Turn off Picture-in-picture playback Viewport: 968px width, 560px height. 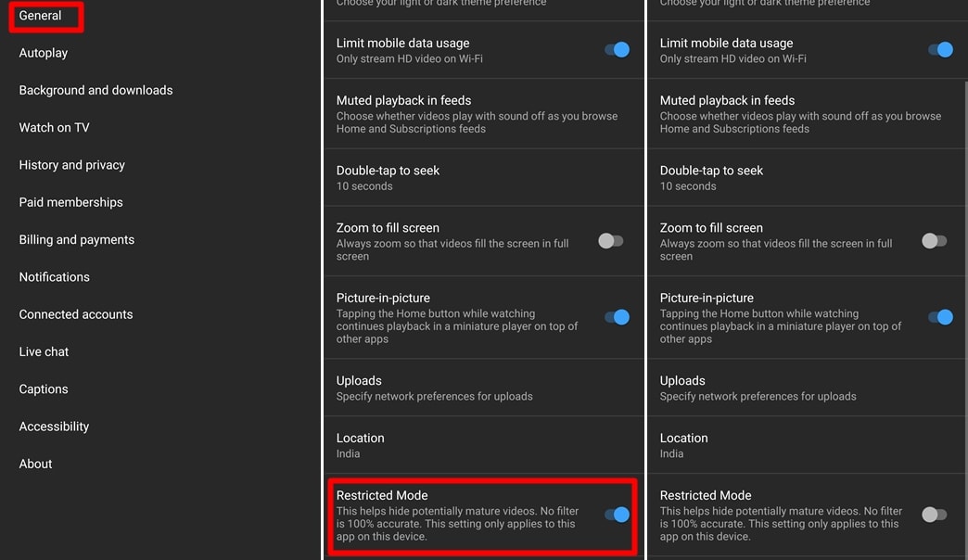[617, 316]
